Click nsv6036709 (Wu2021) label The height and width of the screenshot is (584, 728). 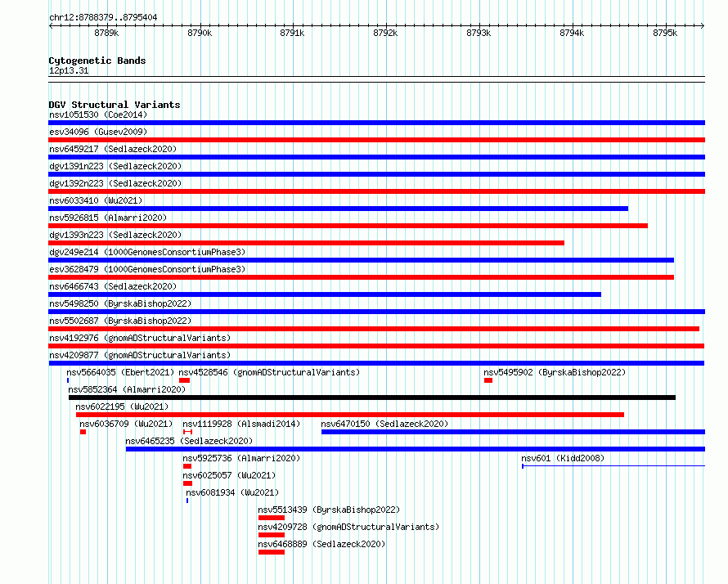pos(126,424)
